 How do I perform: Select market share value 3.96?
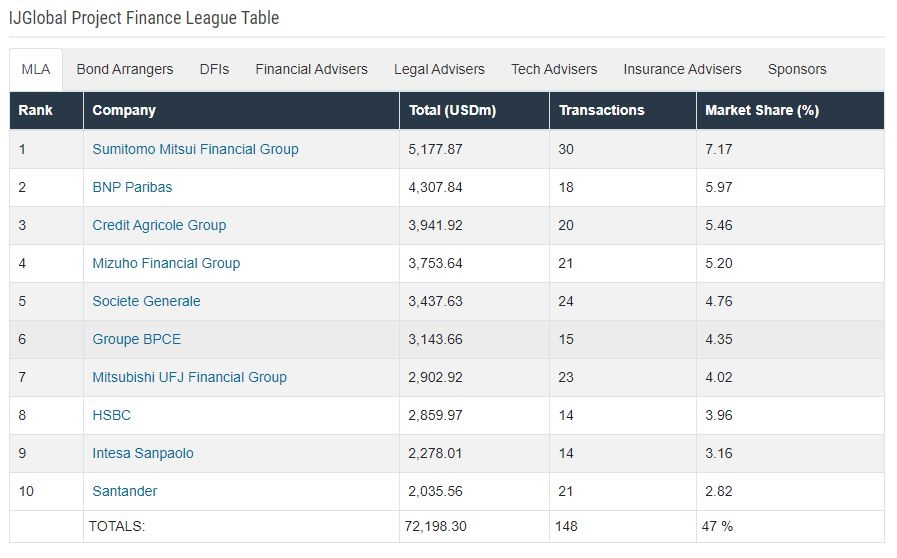tap(719, 415)
